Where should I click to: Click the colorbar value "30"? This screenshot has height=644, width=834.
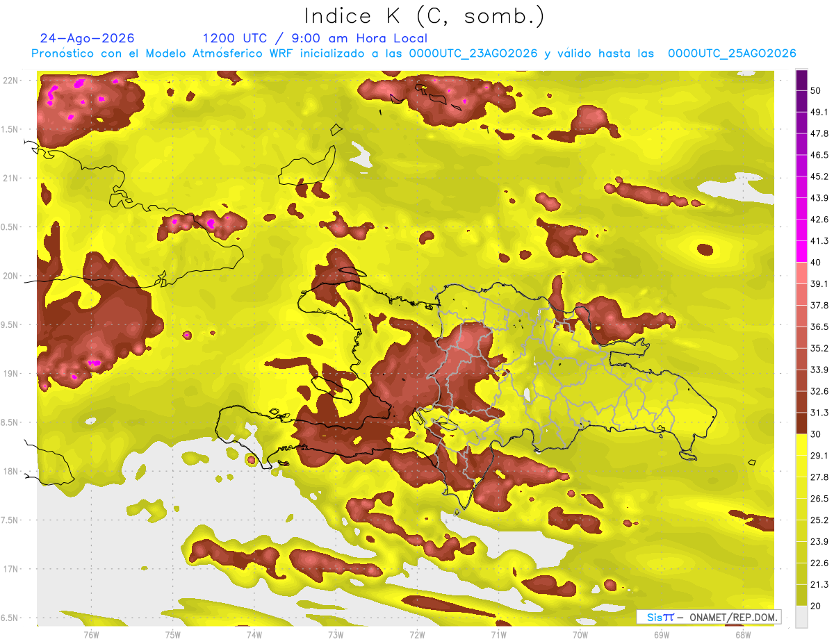click(816, 434)
